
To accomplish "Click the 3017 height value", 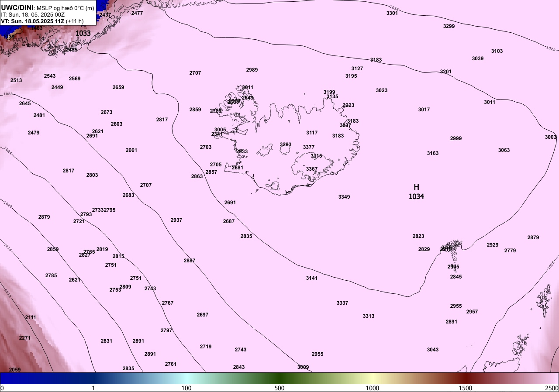I will (x=424, y=110).
